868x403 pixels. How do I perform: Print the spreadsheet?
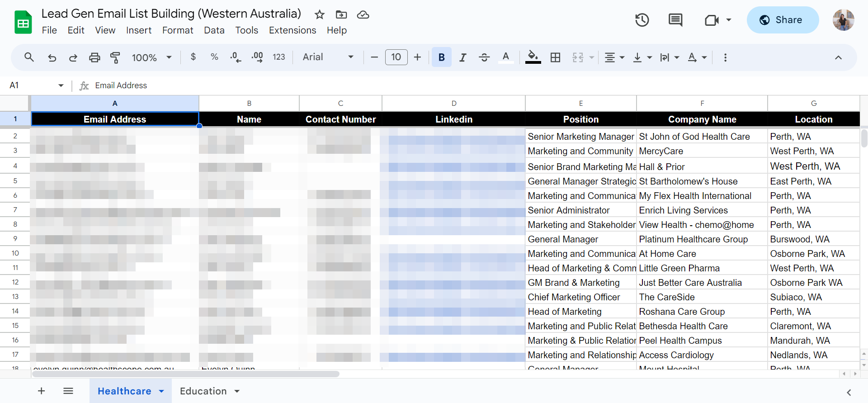pyautogui.click(x=94, y=57)
